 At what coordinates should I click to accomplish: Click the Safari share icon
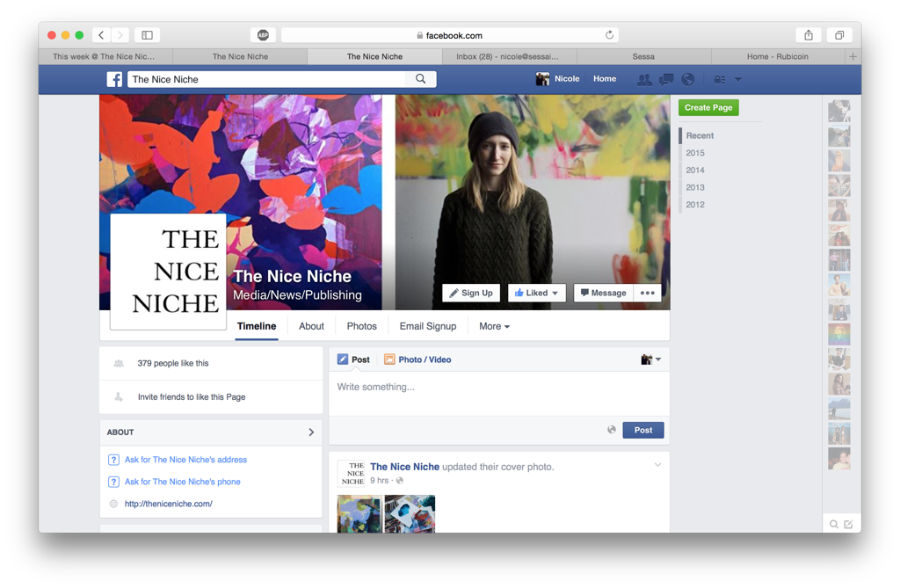809,35
